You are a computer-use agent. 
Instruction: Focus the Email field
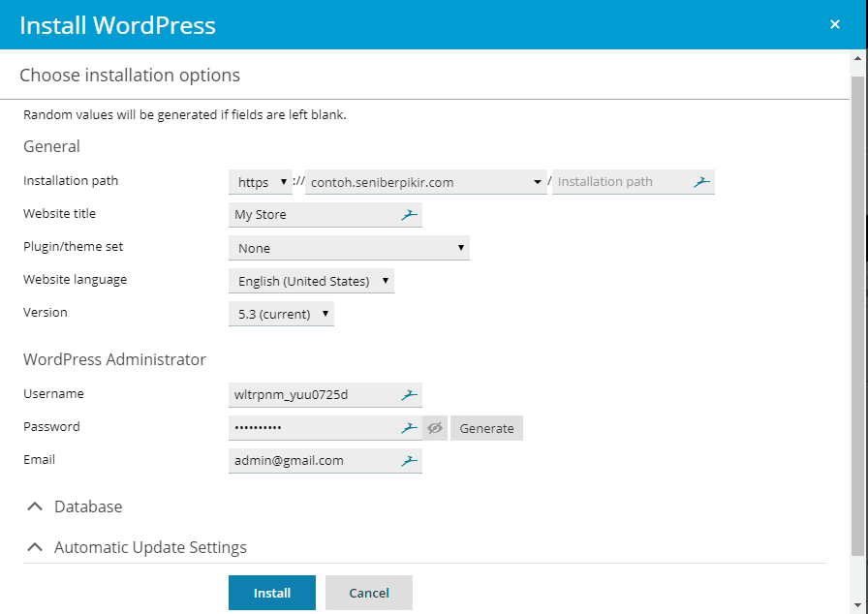tap(325, 461)
